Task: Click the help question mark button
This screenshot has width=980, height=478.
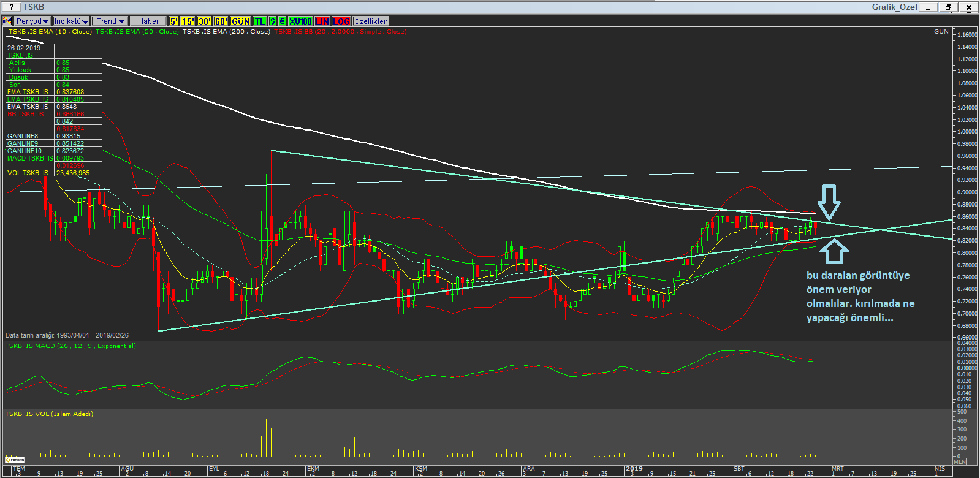Action: click(x=11, y=7)
